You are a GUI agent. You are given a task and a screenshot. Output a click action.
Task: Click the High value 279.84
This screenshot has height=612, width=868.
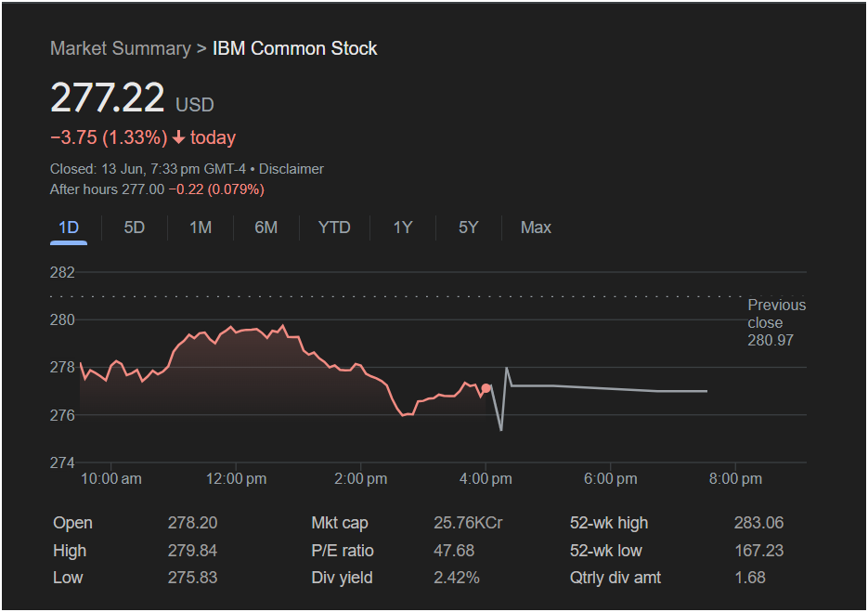pyautogui.click(x=193, y=551)
